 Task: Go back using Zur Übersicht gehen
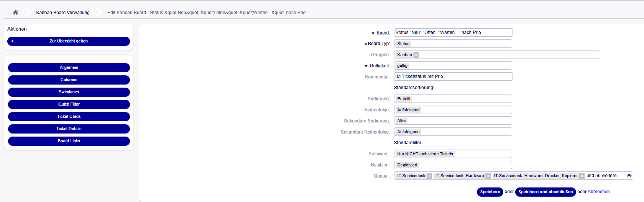point(69,41)
